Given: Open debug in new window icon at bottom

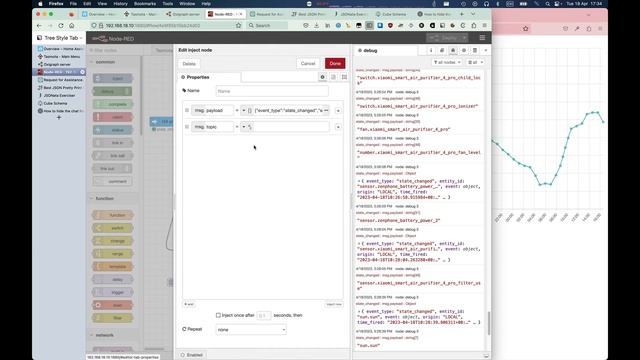Looking at the screenshot, I should (x=486, y=356).
